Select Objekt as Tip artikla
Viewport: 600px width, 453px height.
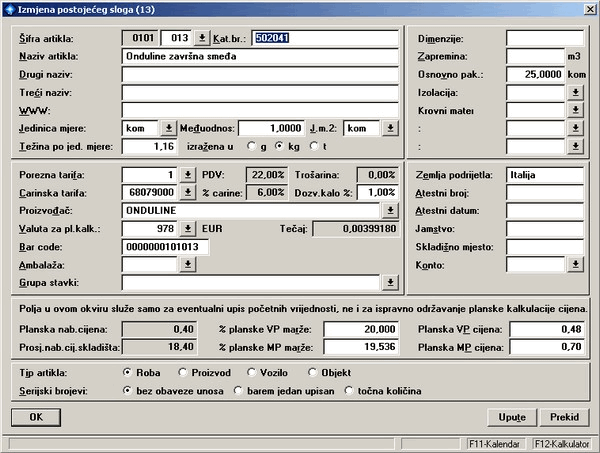pos(312,372)
